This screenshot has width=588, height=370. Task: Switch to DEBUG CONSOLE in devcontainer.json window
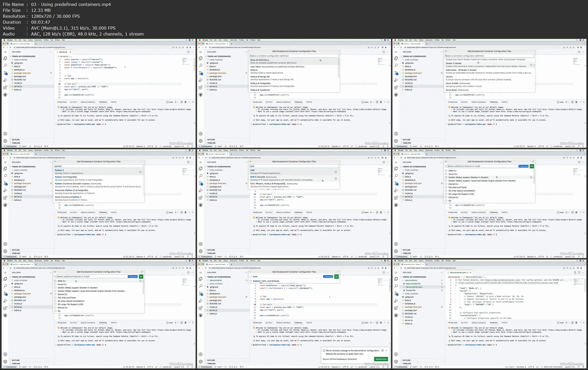tap(479, 323)
